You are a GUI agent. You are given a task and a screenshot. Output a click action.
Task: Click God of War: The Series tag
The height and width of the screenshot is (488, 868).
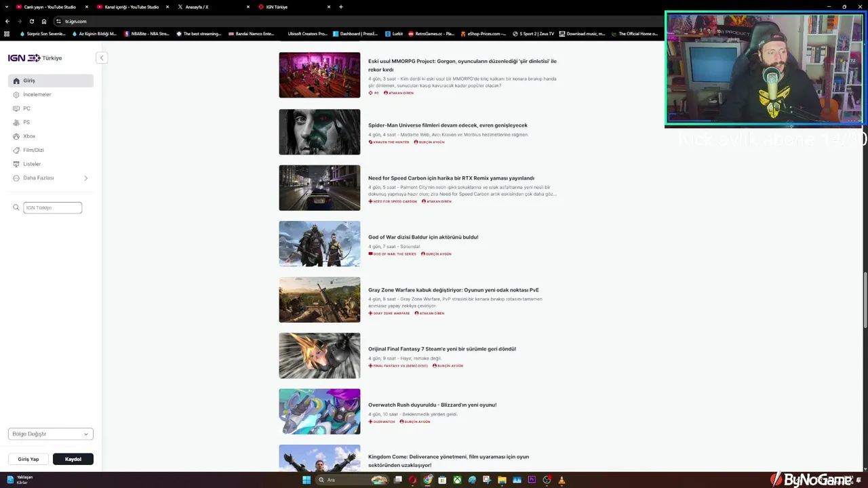(x=393, y=254)
